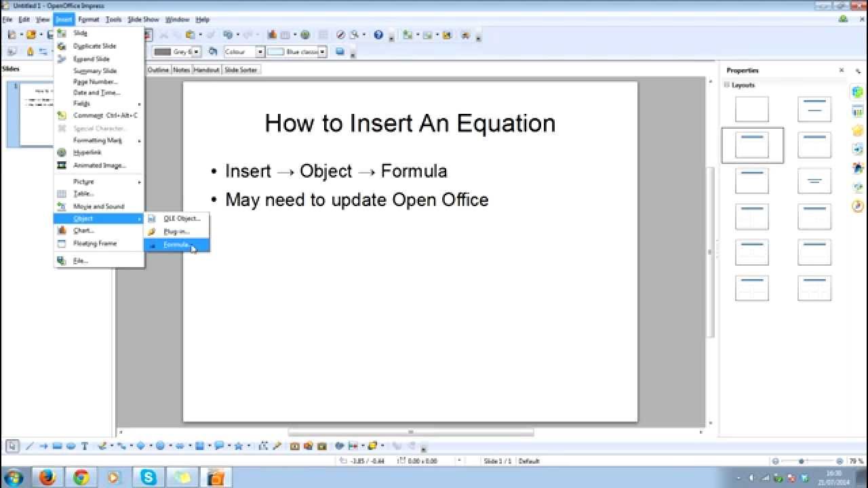Expand the Stars shapes dropdown arrow
The image size is (868, 488).
248,446
